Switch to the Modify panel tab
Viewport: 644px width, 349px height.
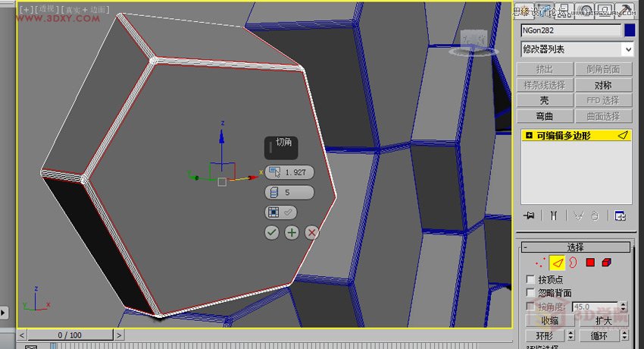(x=545, y=9)
